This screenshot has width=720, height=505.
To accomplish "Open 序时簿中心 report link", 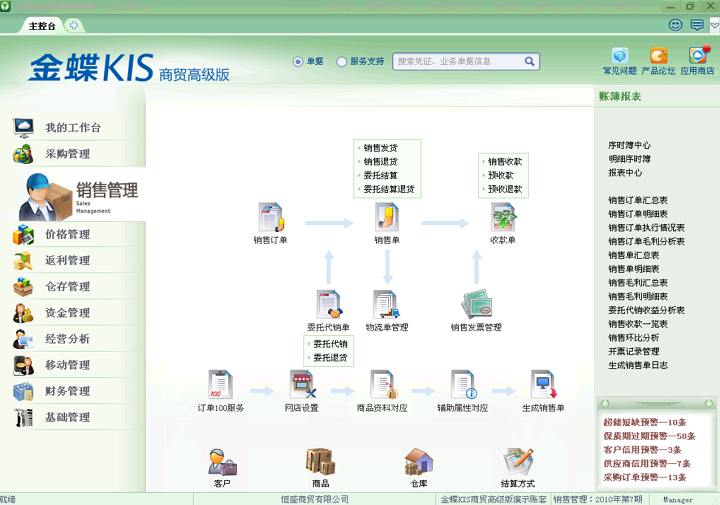I will [x=630, y=145].
